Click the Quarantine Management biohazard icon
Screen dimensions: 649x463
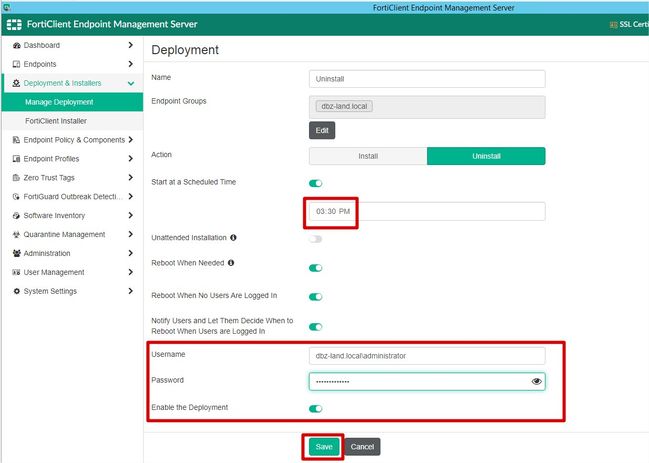click(16, 235)
